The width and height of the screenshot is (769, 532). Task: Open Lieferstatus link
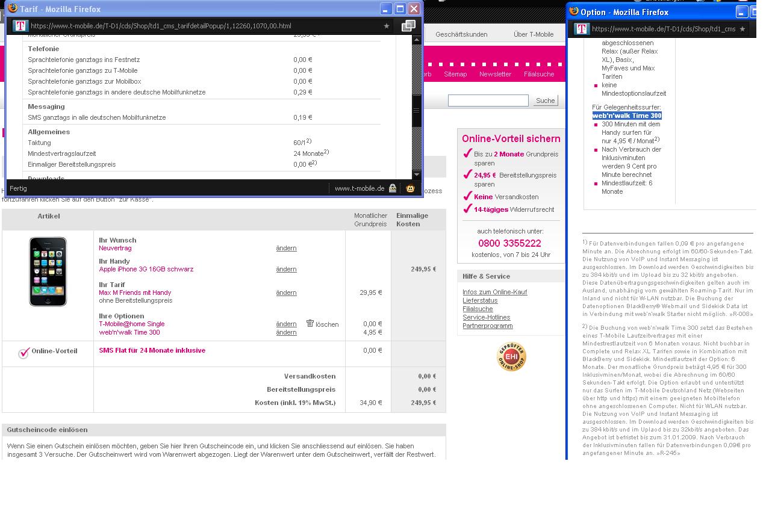(480, 300)
